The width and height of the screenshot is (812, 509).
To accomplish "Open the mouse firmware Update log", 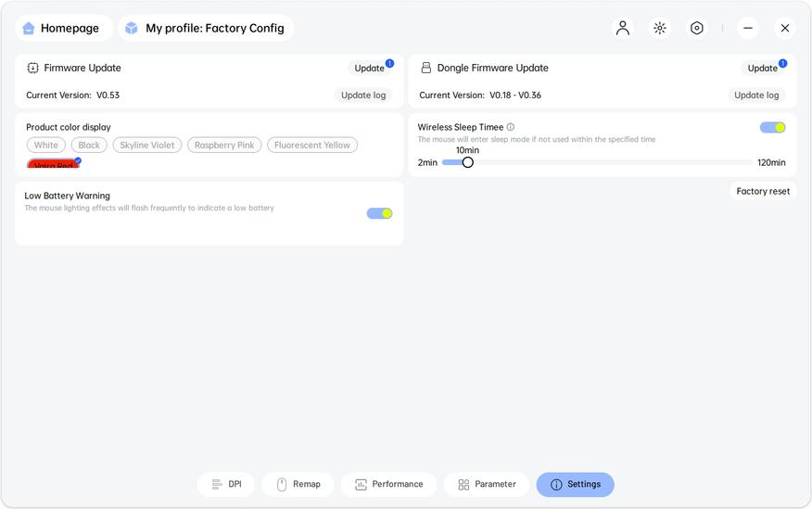I will tap(363, 95).
